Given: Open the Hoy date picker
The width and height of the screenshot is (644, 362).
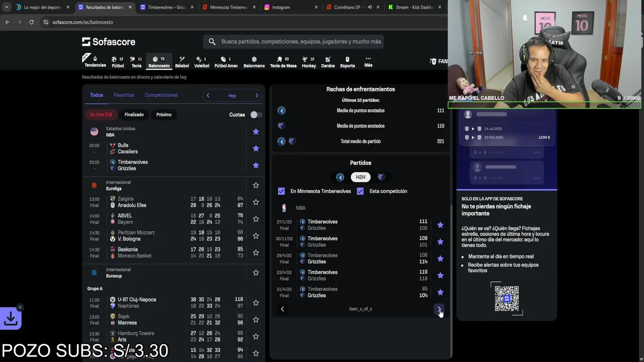Looking at the screenshot, I should (232, 96).
